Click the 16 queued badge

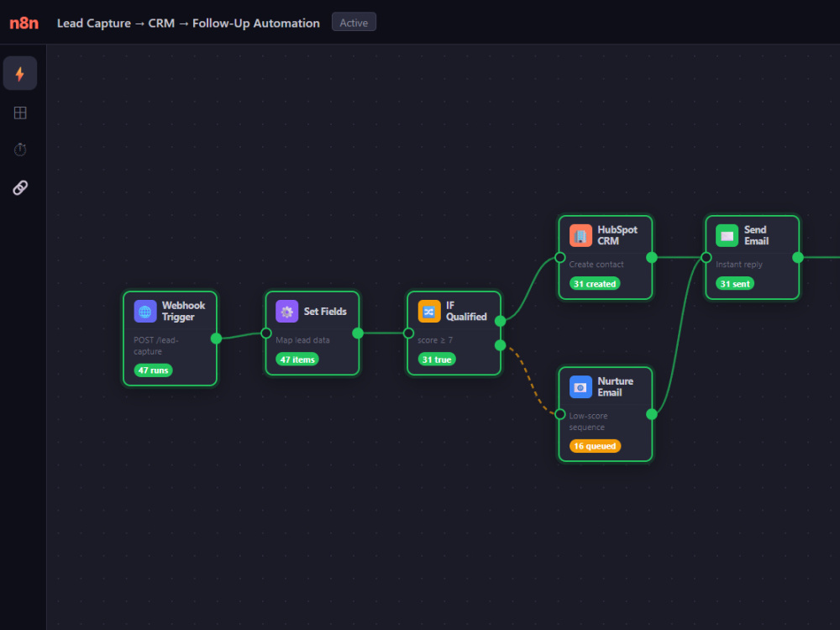click(x=596, y=446)
